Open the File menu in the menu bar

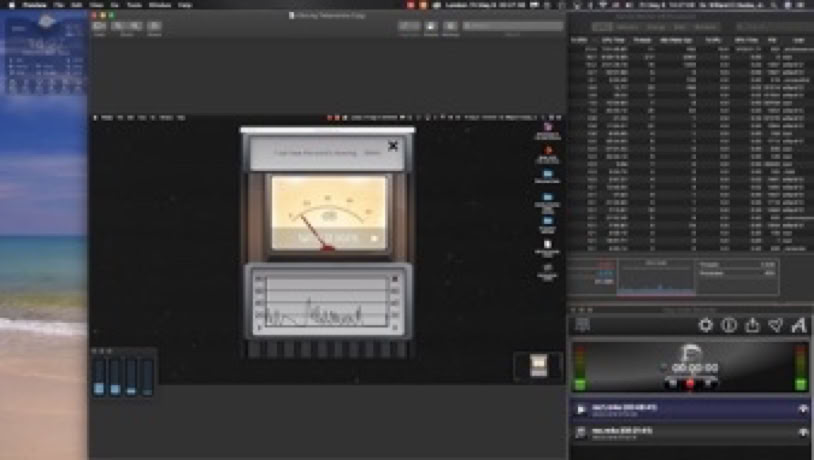point(60,5)
